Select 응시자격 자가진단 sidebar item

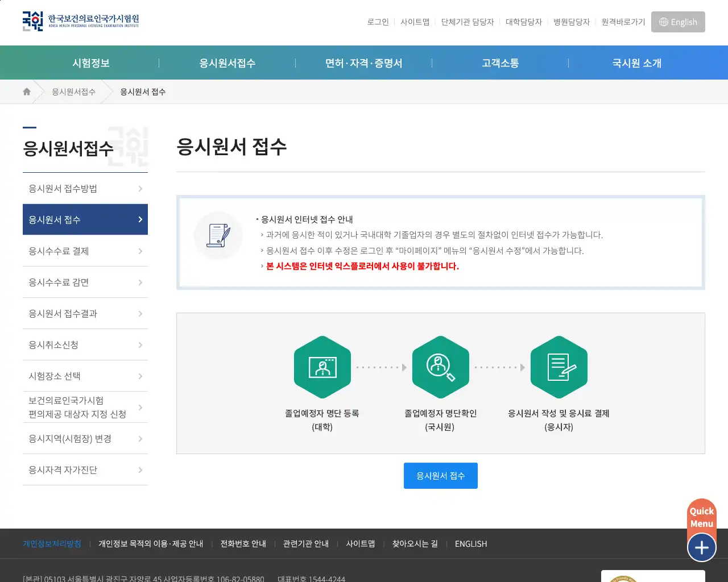(85, 470)
